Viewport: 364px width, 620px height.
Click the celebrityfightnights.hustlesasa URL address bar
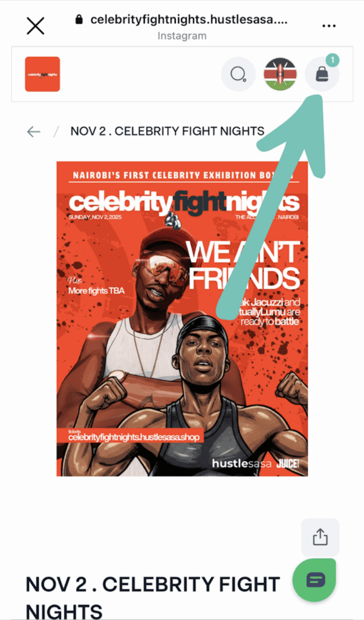click(189, 20)
